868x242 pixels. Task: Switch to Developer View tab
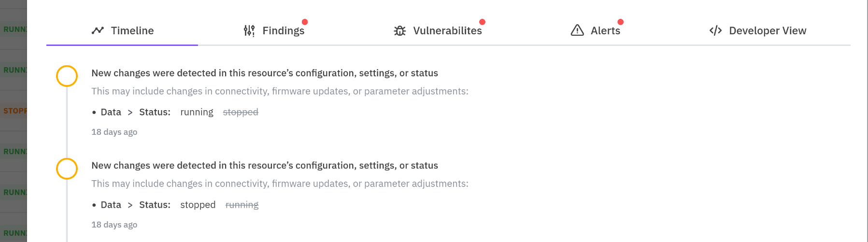(x=768, y=31)
